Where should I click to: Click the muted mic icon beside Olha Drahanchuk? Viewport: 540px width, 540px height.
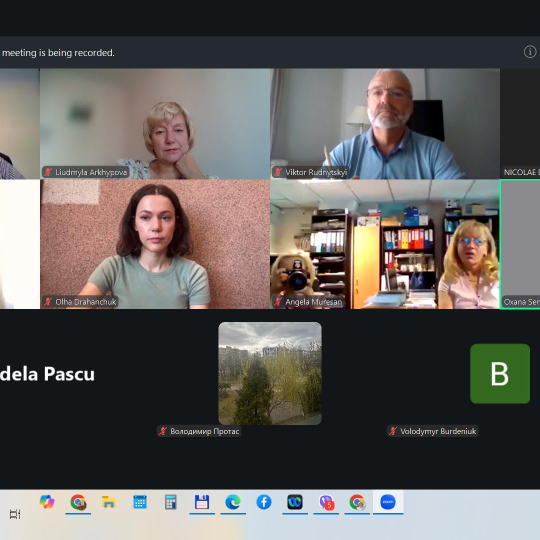click(x=48, y=302)
